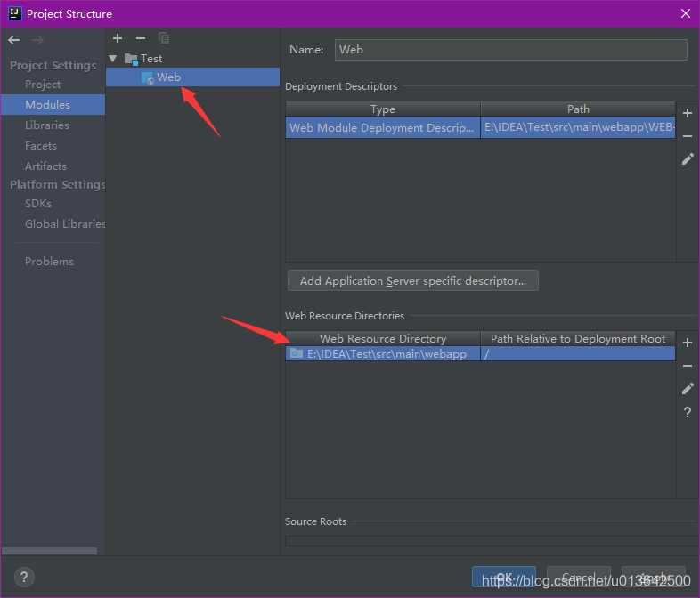Remove the selected deployment descriptor
The width and height of the screenshot is (700, 598).
pos(688,136)
